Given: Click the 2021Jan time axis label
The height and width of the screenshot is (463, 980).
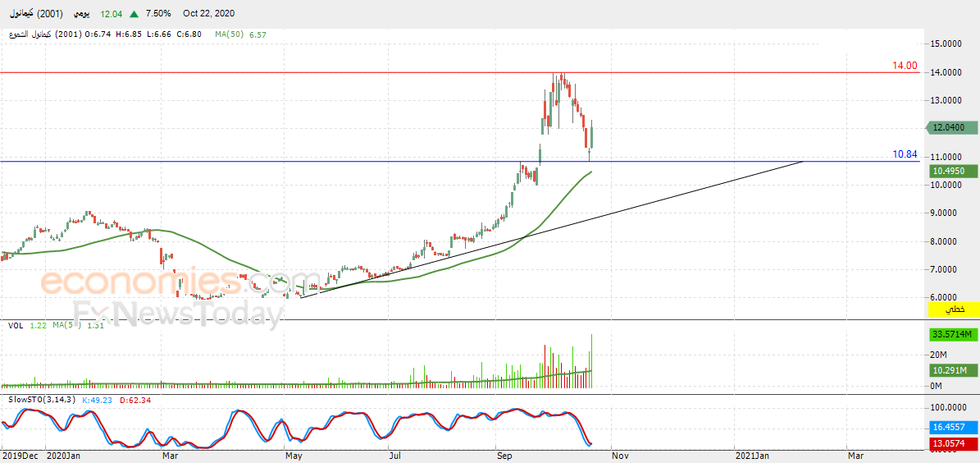Looking at the screenshot, I should click(x=752, y=454).
